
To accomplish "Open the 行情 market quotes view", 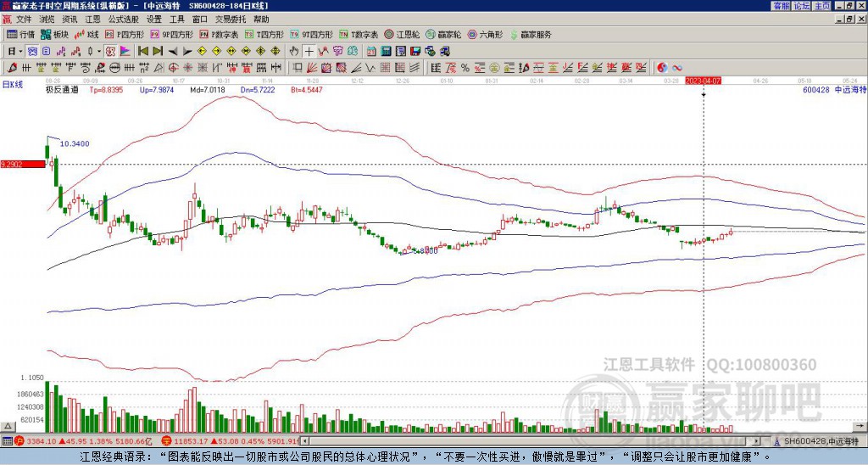I will (20, 34).
